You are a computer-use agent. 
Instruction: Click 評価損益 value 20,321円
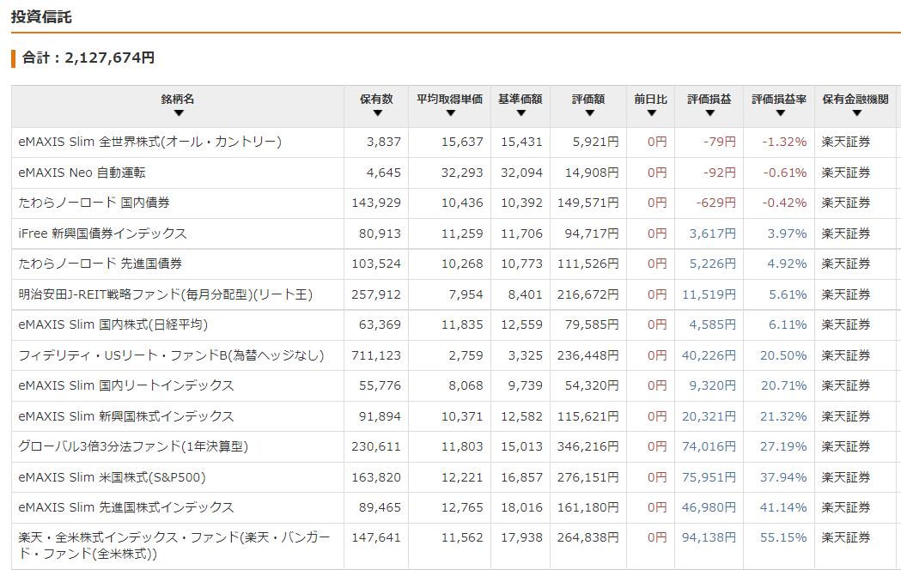point(709,416)
